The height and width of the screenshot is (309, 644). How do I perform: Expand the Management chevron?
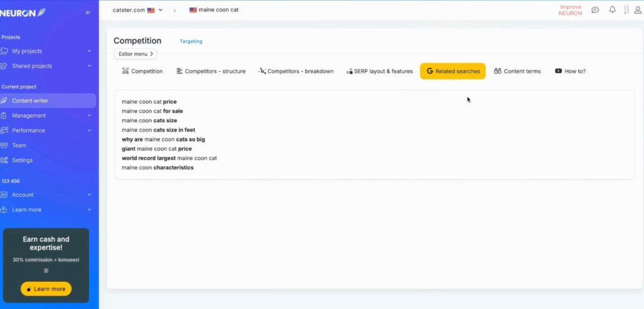pos(89,115)
